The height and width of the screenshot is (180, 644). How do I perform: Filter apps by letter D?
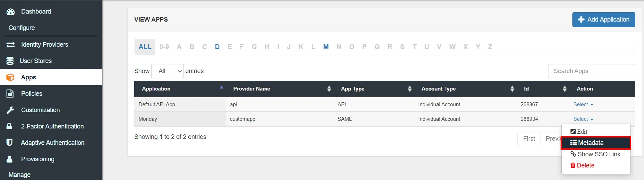pyautogui.click(x=217, y=47)
